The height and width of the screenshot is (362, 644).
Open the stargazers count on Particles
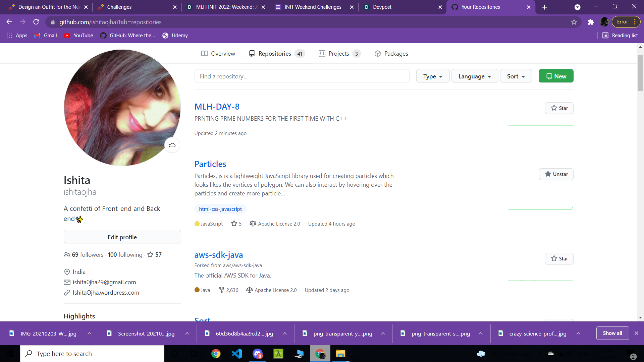coord(236,224)
